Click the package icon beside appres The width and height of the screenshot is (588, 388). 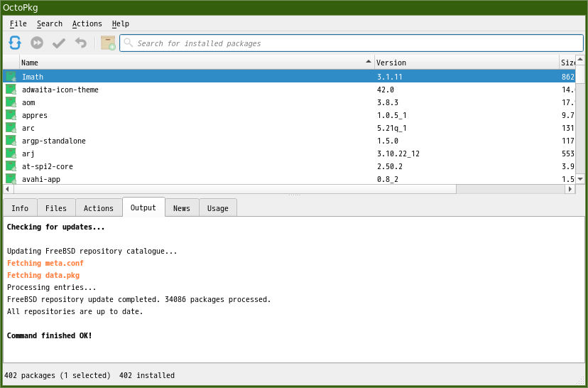(11, 115)
